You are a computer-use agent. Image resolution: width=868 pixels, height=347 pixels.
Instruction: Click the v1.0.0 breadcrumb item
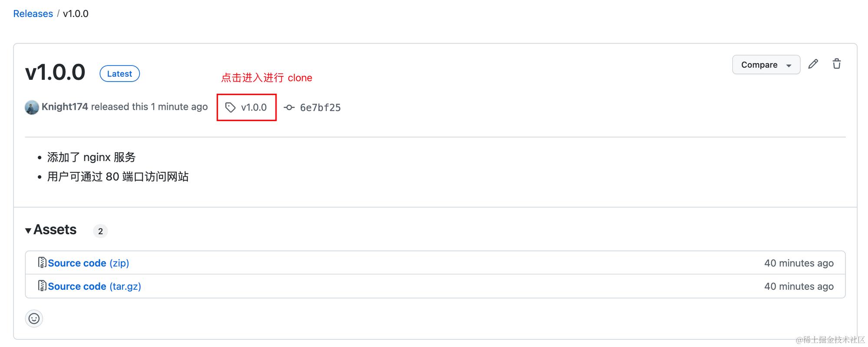pyautogui.click(x=76, y=14)
